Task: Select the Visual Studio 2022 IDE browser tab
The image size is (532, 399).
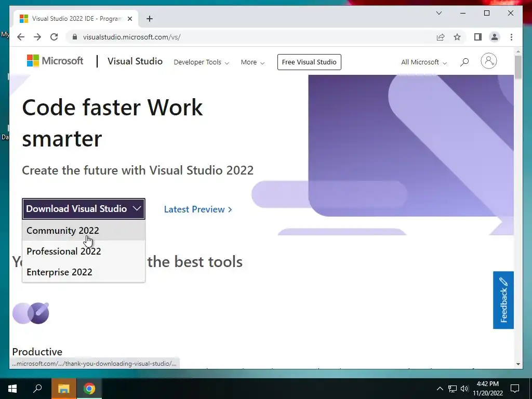Action: point(76,19)
